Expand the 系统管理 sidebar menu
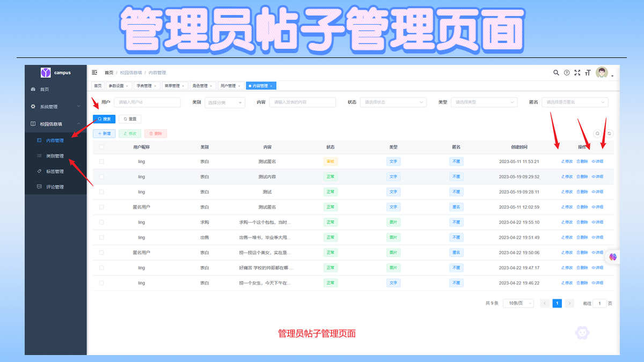This screenshot has width=644, height=362. click(x=56, y=107)
